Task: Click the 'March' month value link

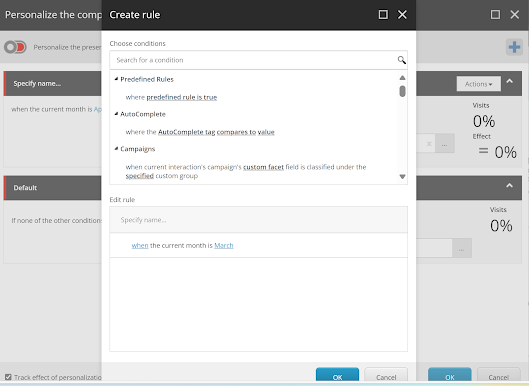Action: pos(224,245)
